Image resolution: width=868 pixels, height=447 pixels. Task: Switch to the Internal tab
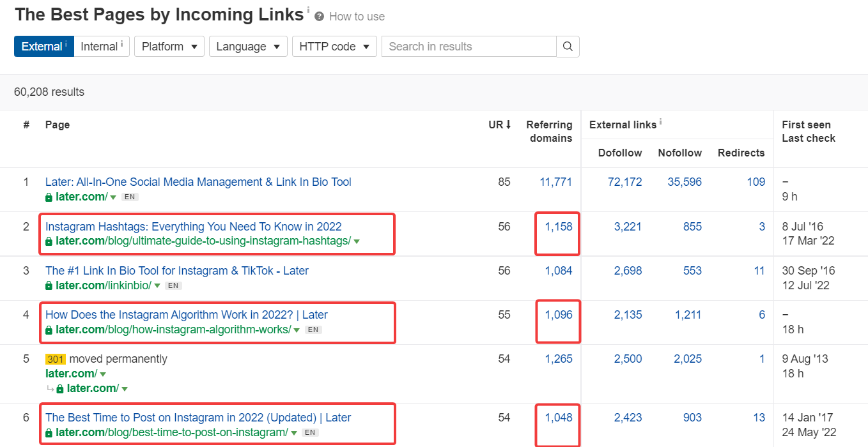[102, 47]
